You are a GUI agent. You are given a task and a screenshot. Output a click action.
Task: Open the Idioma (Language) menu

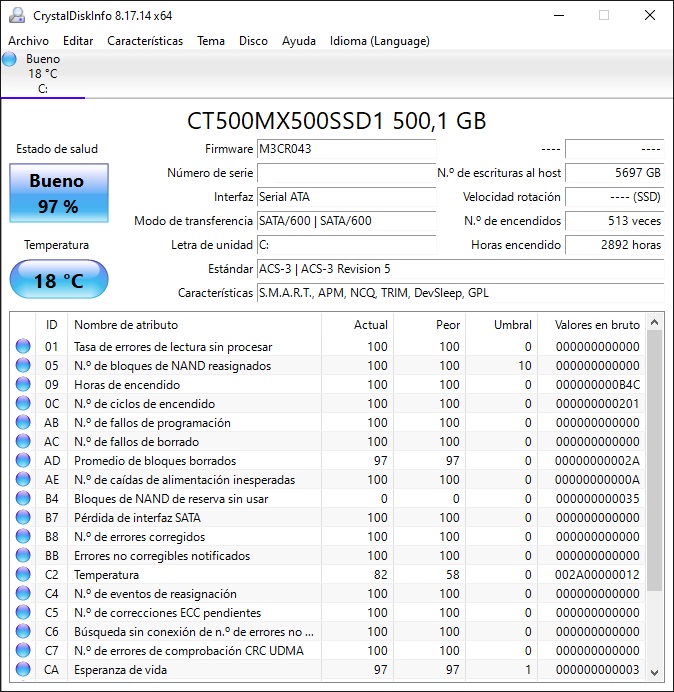click(380, 41)
